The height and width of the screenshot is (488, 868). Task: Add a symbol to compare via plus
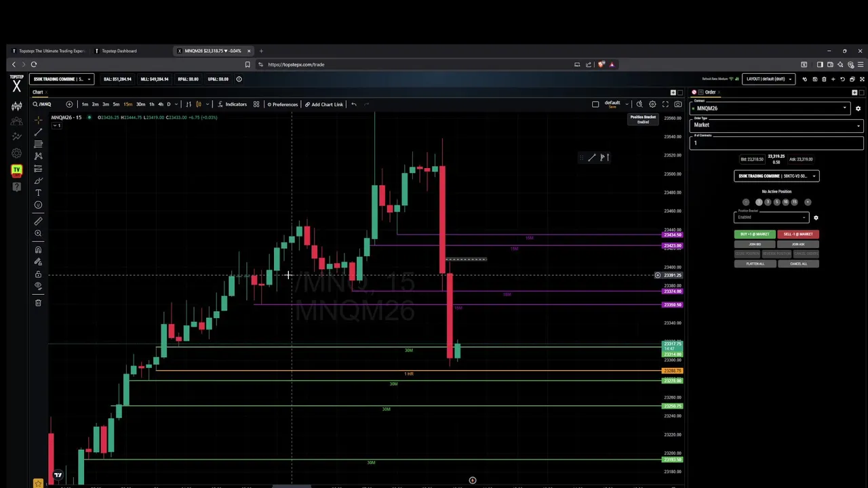pos(69,104)
